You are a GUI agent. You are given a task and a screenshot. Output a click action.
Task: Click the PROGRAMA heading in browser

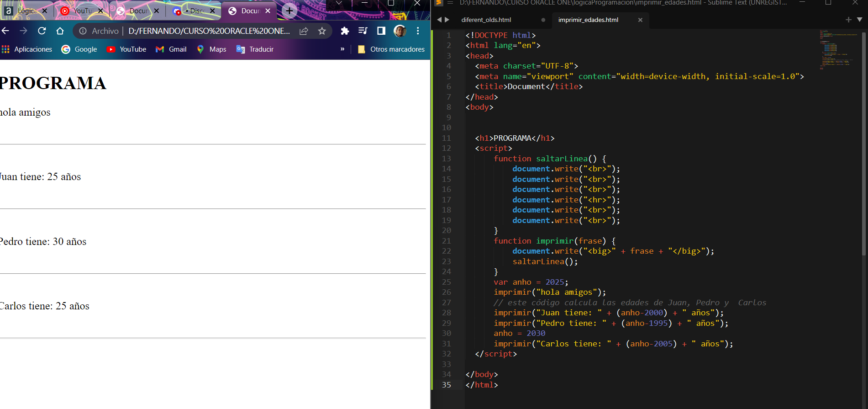click(53, 83)
